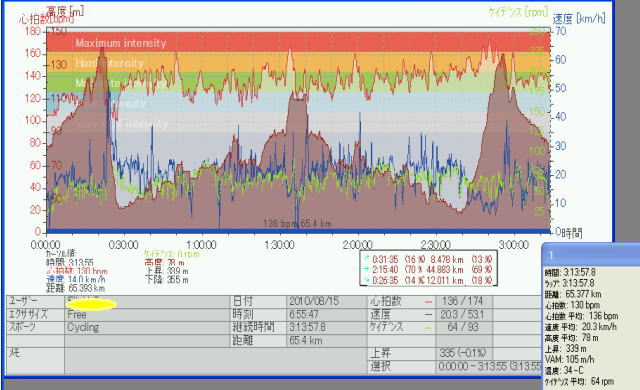Click inside the メモ memo field
Image resolution: width=640 pixels, height=390 pixels.
coord(216,361)
